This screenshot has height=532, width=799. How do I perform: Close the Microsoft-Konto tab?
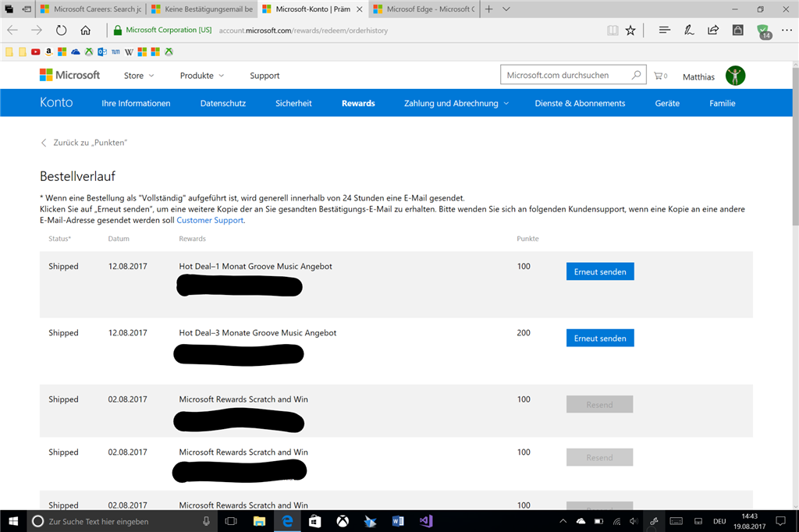(x=359, y=9)
